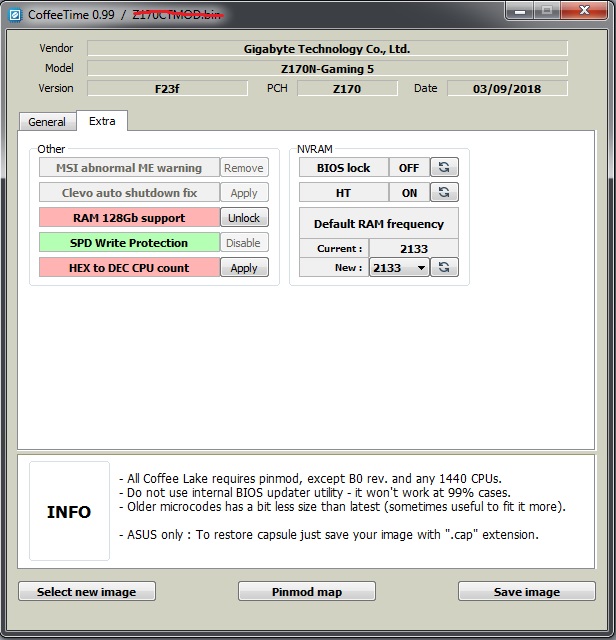Click Apply for HEX to DEC CPU count
This screenshot has width=616, height=640.
(x=244, y=268)
